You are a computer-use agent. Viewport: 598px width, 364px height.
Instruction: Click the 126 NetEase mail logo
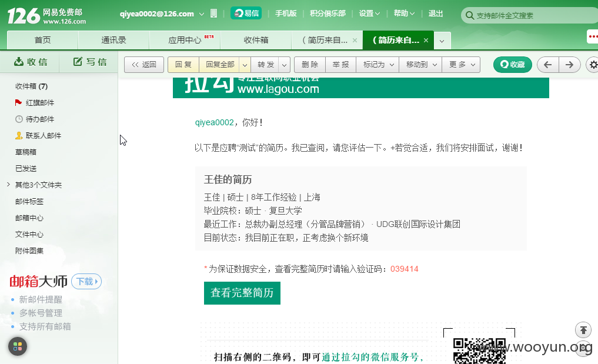coord(46,16)
